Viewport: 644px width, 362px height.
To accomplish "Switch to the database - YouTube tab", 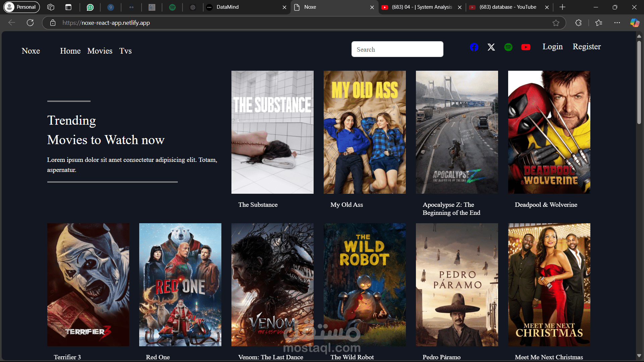I will (x=509, y=7).
